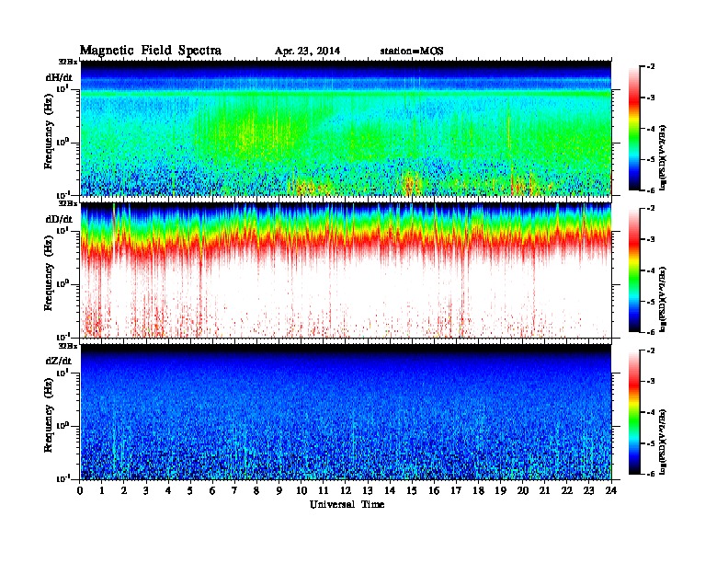Click the "Magnetic Field Spectra" title
The height and width of the screenshot is (563, 728).
click(x=151, y=51)
